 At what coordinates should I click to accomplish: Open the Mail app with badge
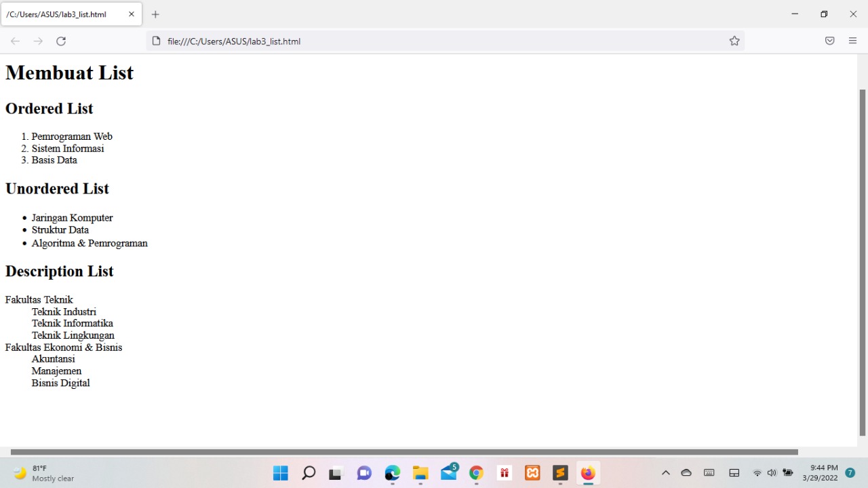[x=449, y=472]
